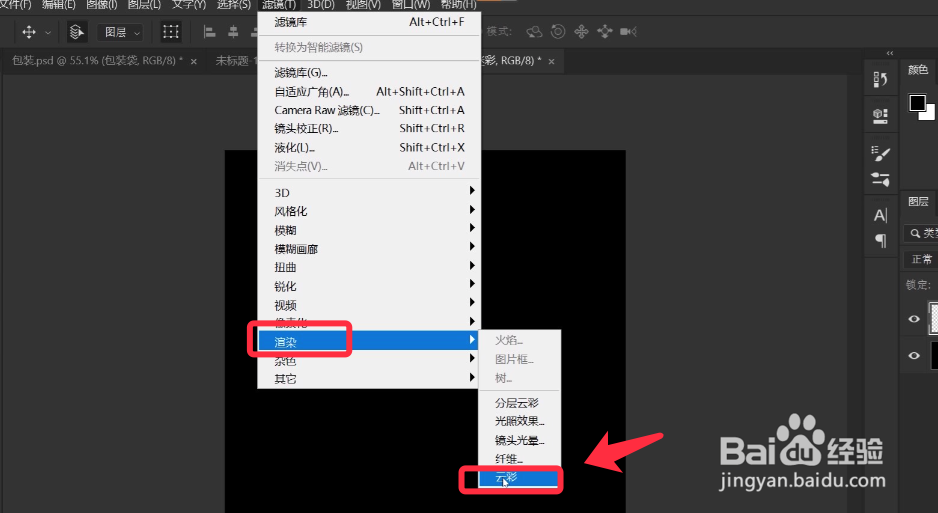This screenshot has width=938, height=513.
Task: Expand the 风格化 submenu
Action: 368,211
